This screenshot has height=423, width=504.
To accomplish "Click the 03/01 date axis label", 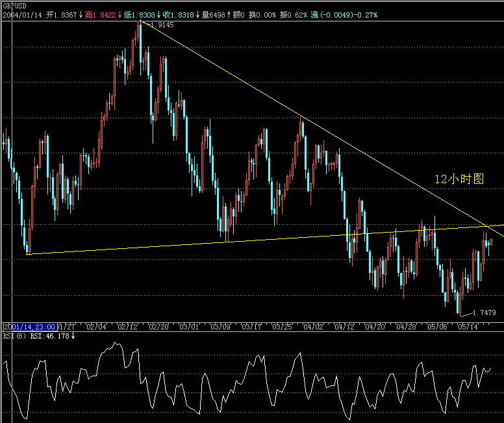I will [x=189, y=327].
